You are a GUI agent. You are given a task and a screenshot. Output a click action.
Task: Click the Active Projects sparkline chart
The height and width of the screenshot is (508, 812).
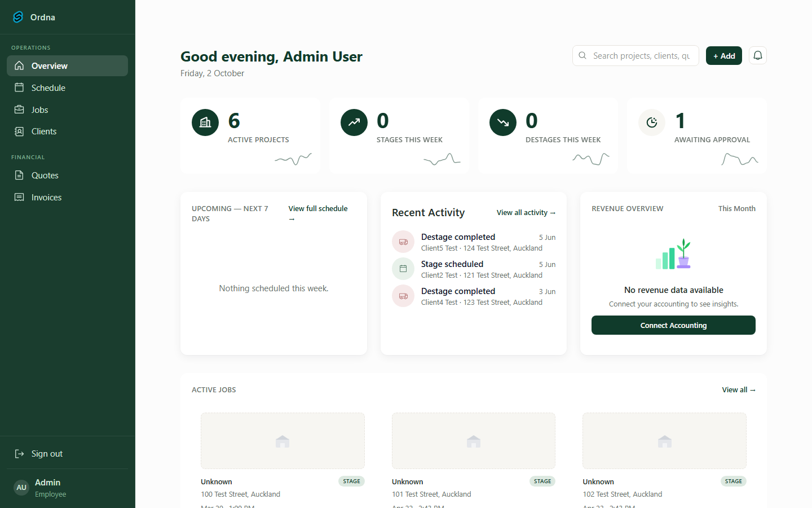pos(293,160)
